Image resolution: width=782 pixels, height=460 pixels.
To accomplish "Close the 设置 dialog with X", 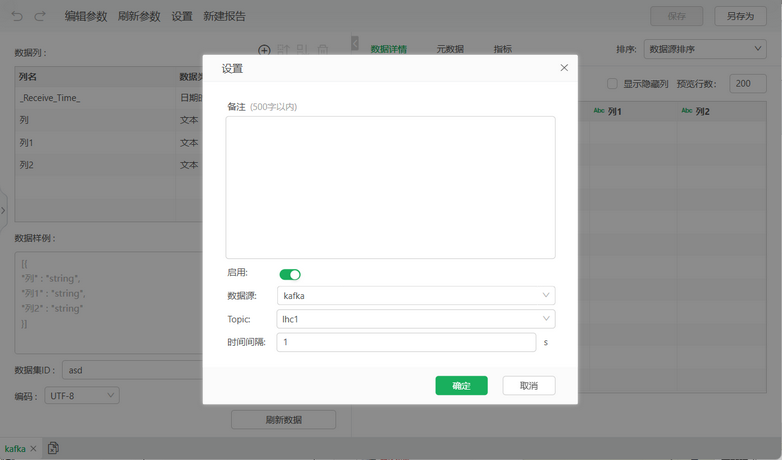I will [564, 68].
